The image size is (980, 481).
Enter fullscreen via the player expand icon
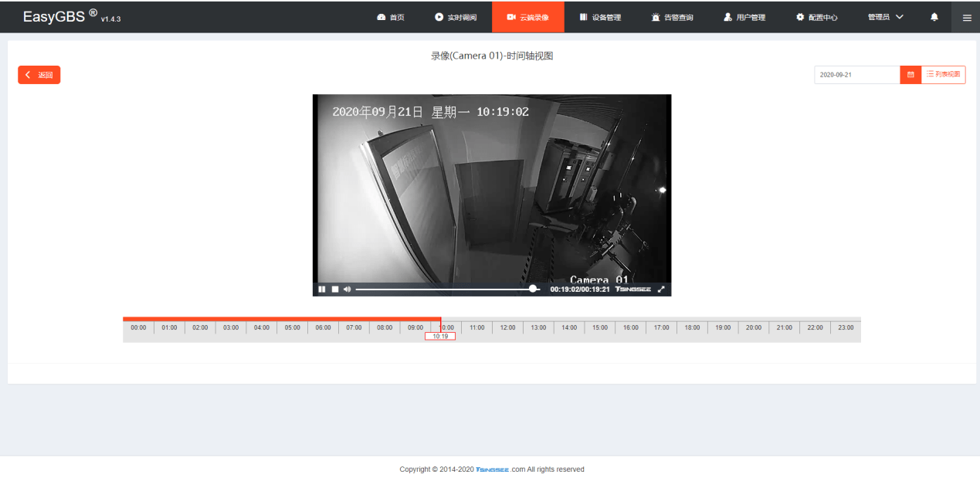(x=661, y=289)
